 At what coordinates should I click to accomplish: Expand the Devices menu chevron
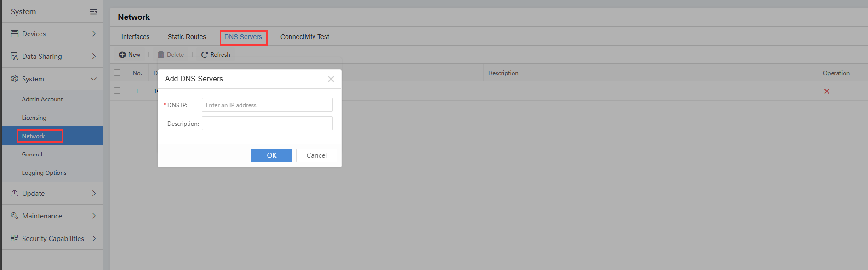click(94, 34)
